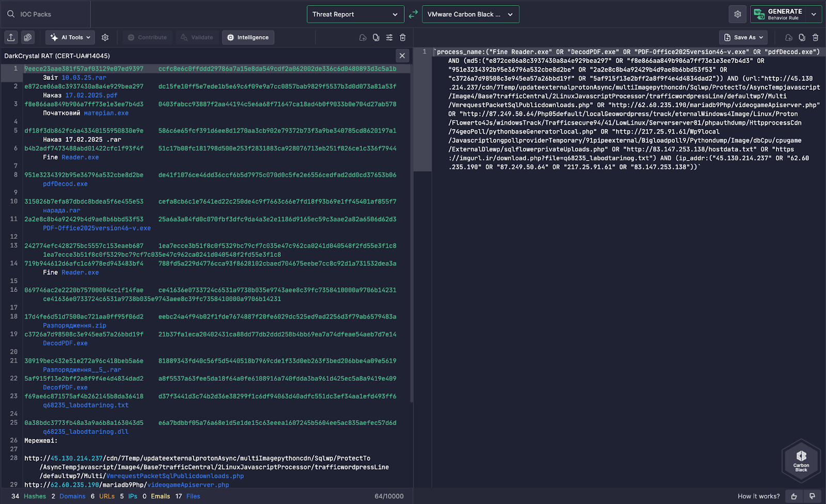Click the thumbs down feedback icon
This screenshot has width=826, height=504.
pyautogui.click(x=812, y=496)
